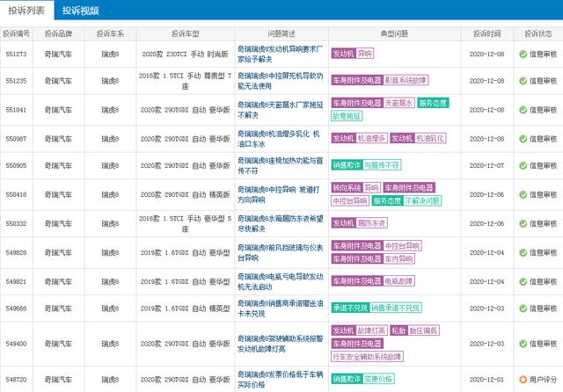This screenshot has width=563, height=392.
Task: Click the 投诉状态 column header
Action: tap(537, 33)
